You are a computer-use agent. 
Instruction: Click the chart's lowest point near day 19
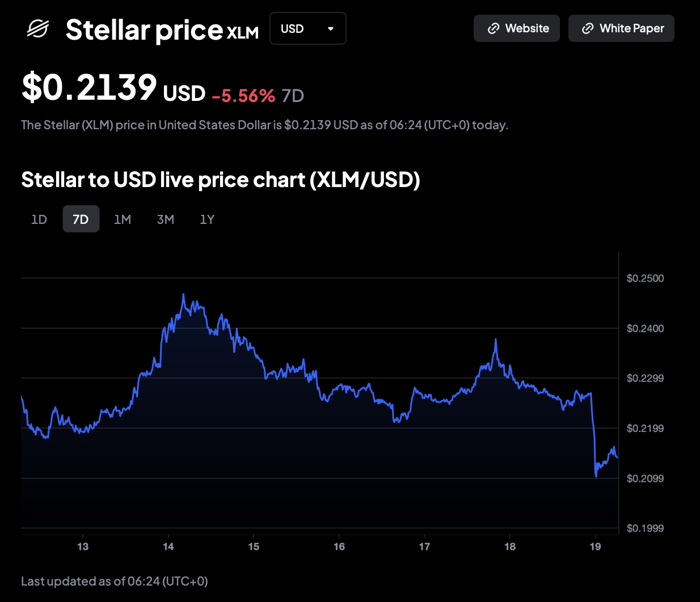[x=596, y=476]
